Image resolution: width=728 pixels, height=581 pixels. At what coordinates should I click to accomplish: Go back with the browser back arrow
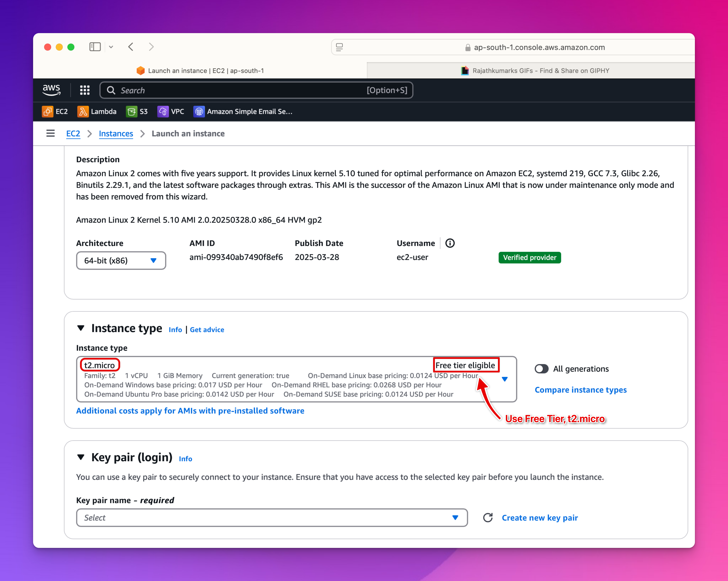[131, 47]
